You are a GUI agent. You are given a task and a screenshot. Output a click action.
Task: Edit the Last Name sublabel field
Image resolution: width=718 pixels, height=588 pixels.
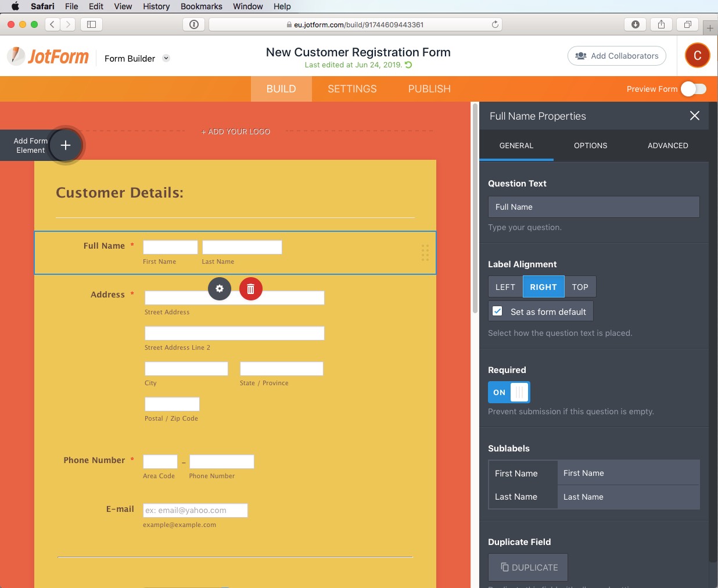pos(629,497)
